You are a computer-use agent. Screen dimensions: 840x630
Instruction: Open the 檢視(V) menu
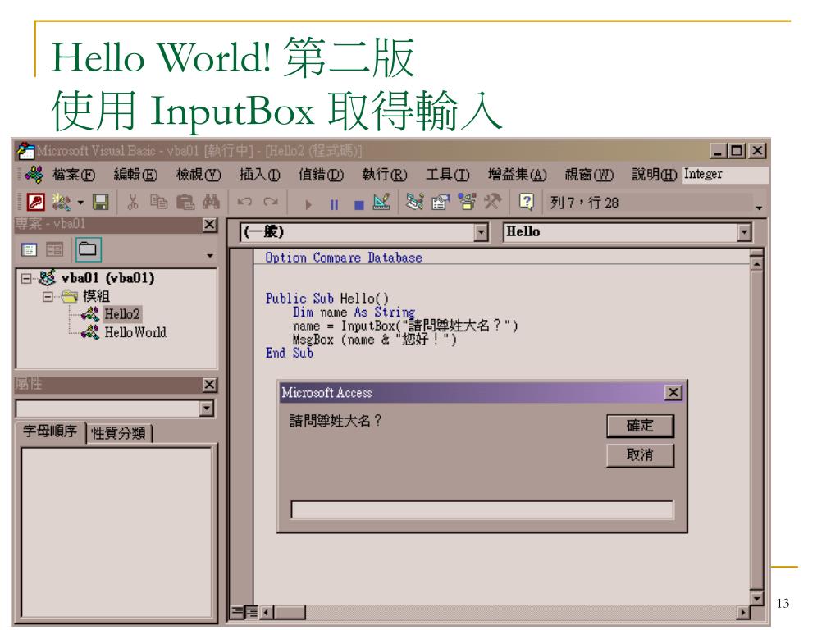[x=199, y=175]
